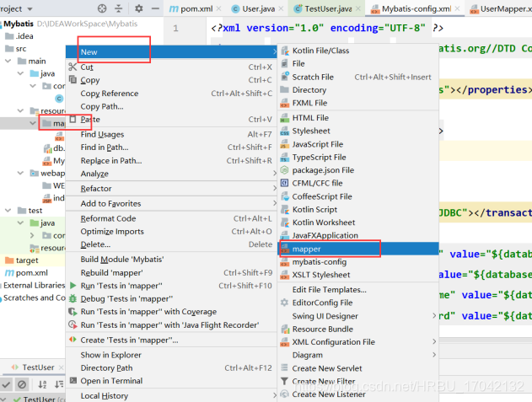Screen dimensions: 532x402
Task: Hide the Project panel with minus icon
Action: (155, 8)
